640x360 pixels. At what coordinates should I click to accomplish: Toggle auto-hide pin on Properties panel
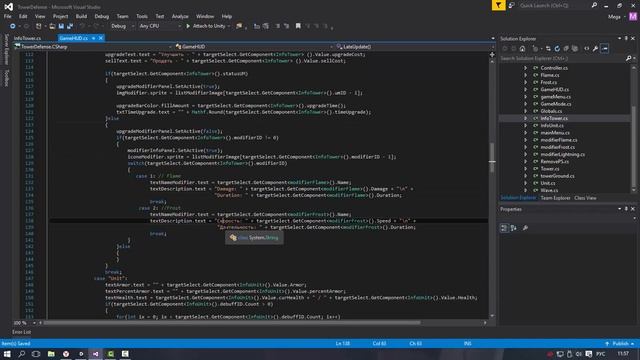click(627, 209)
